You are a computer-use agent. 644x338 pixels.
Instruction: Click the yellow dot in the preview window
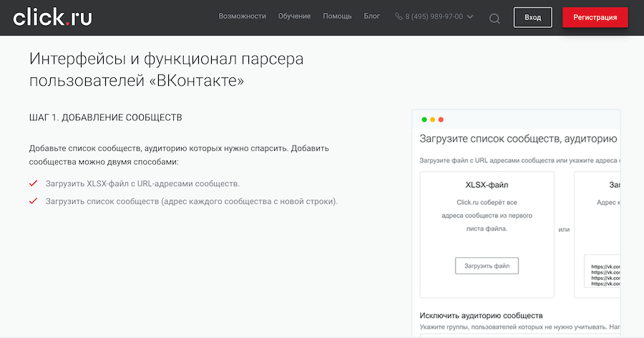coord(433,120)
